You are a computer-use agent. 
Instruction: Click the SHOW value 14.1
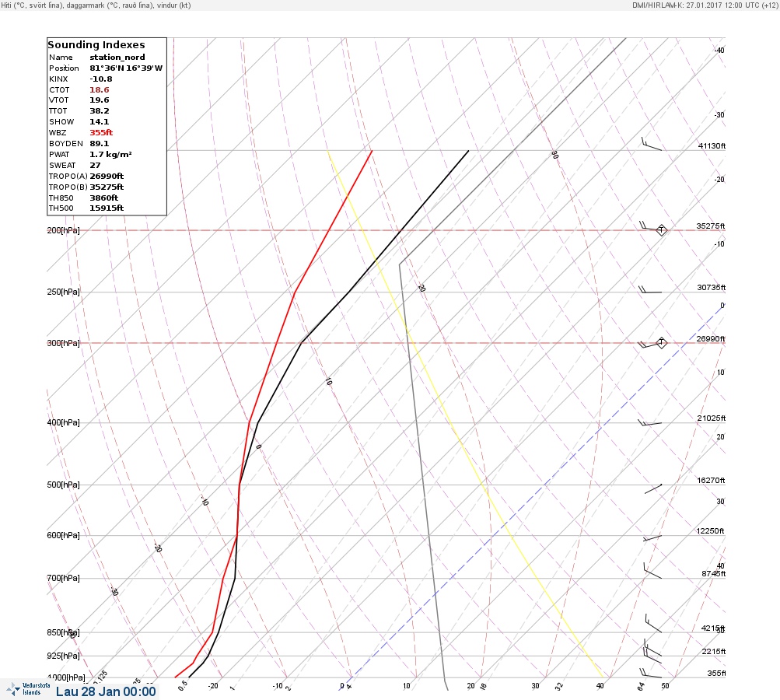point(100,122)
